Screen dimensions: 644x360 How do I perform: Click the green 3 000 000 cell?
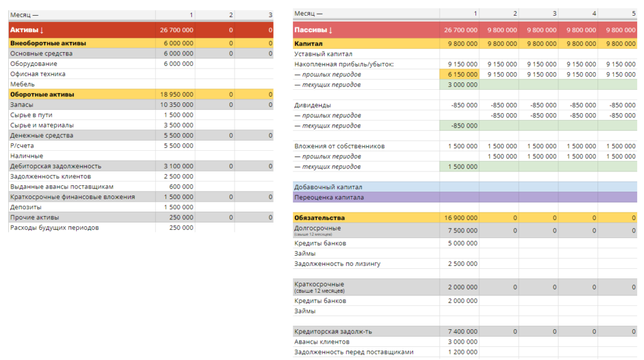coord(460,85)
